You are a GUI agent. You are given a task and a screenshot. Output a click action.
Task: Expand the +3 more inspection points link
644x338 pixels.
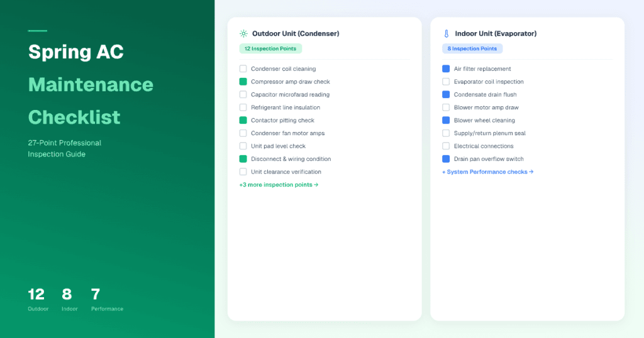[x=279, y=185]
